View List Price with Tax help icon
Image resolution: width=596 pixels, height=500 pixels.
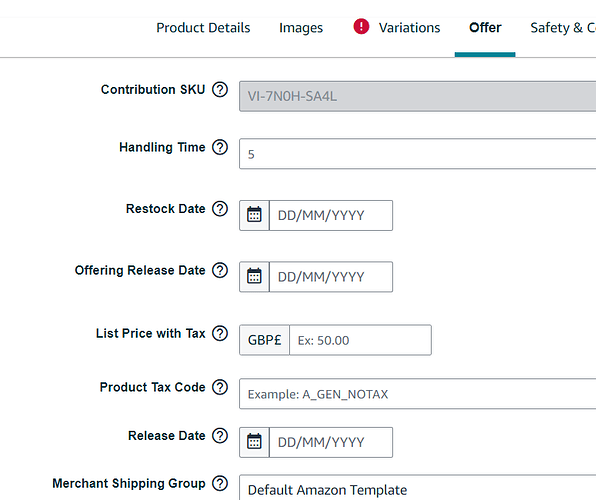pos(220,333)
